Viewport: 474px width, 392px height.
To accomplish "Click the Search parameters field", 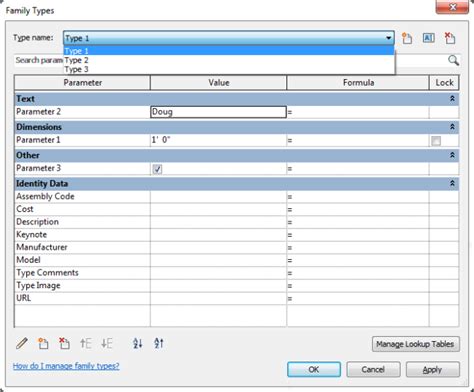I will tap(237, 60).
